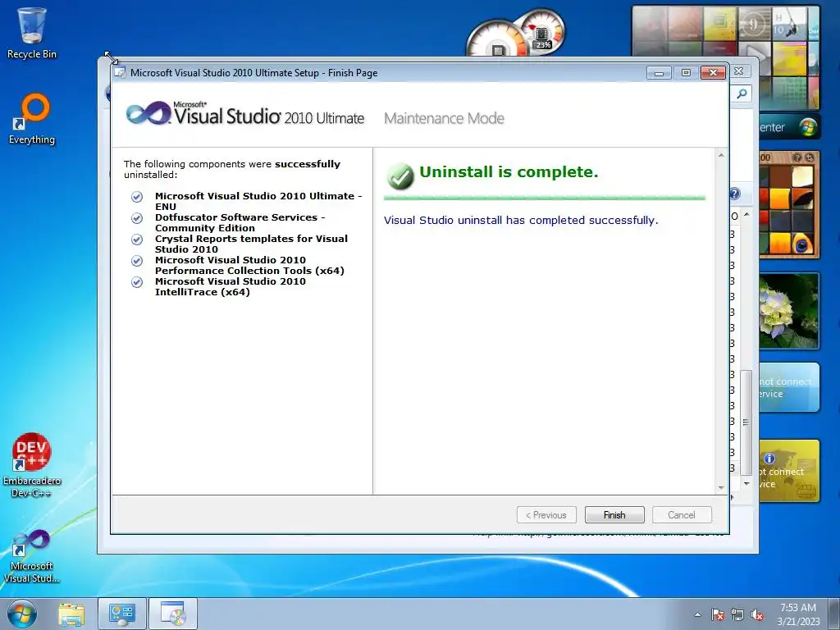Open the Action Center flag icon

tap(718, 614)
